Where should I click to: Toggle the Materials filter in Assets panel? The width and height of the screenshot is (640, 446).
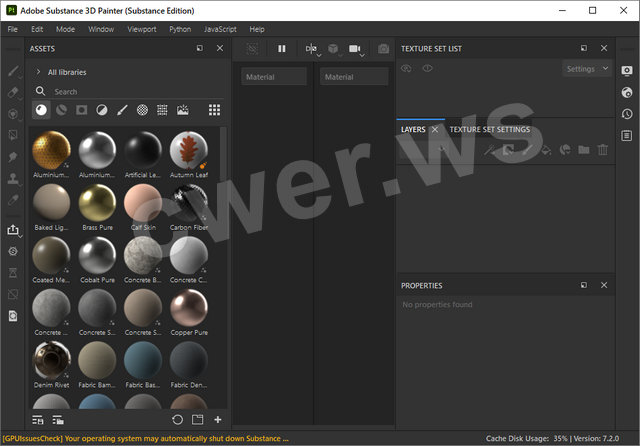pos(41,110)
